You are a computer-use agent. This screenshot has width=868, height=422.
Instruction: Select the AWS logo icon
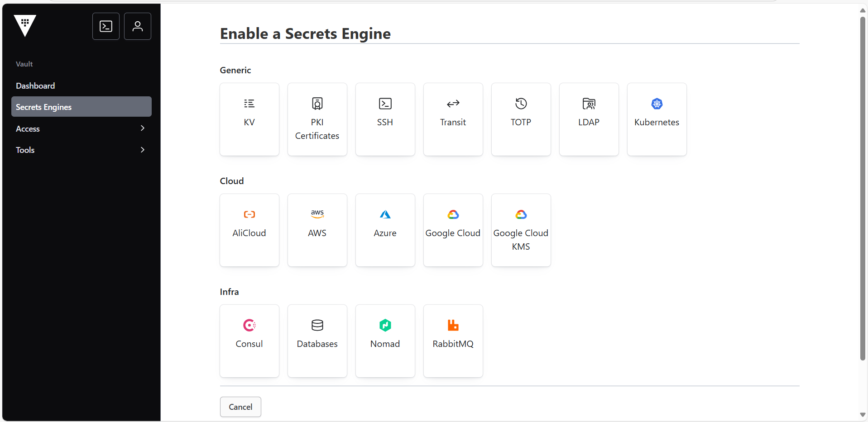[317, 214]
